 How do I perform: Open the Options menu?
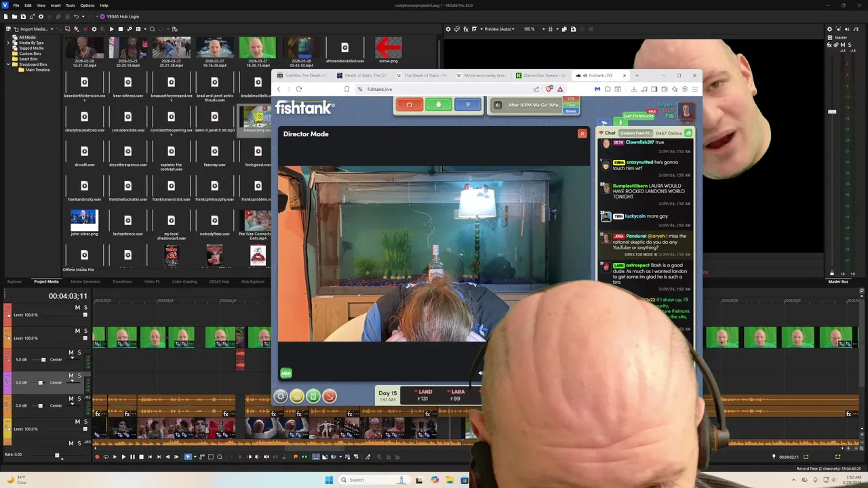point(87,5)
